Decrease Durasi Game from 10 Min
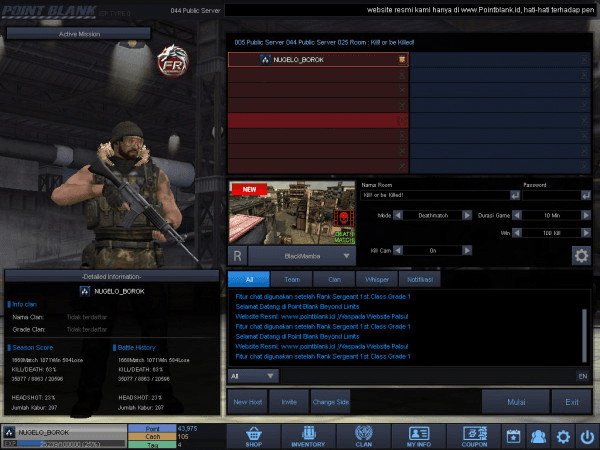The height and width of the screenshot is (450, 600). click(517, 215)
